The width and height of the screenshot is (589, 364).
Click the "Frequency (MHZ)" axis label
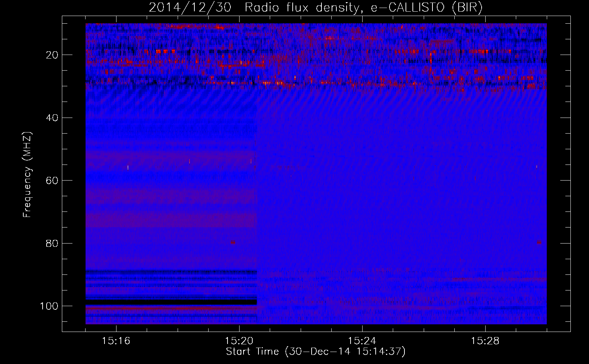pos(27,175)
